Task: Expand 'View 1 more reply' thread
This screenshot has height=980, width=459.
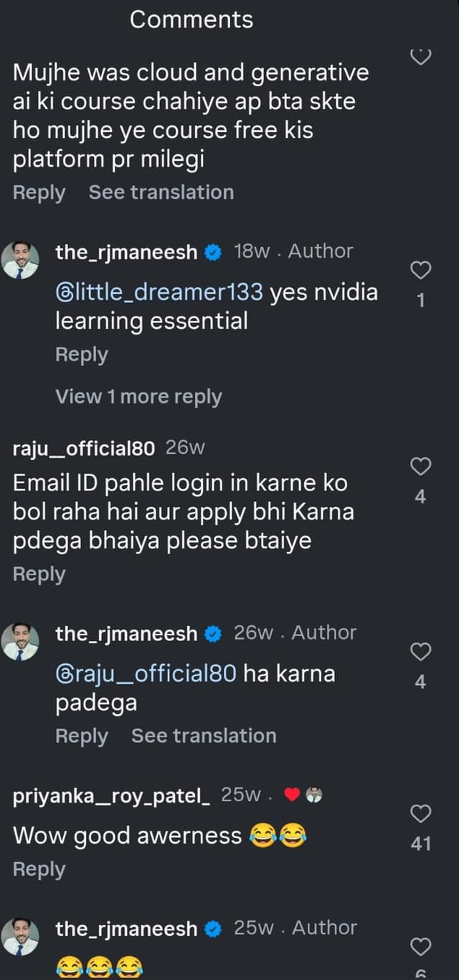Action: [138, 396]
